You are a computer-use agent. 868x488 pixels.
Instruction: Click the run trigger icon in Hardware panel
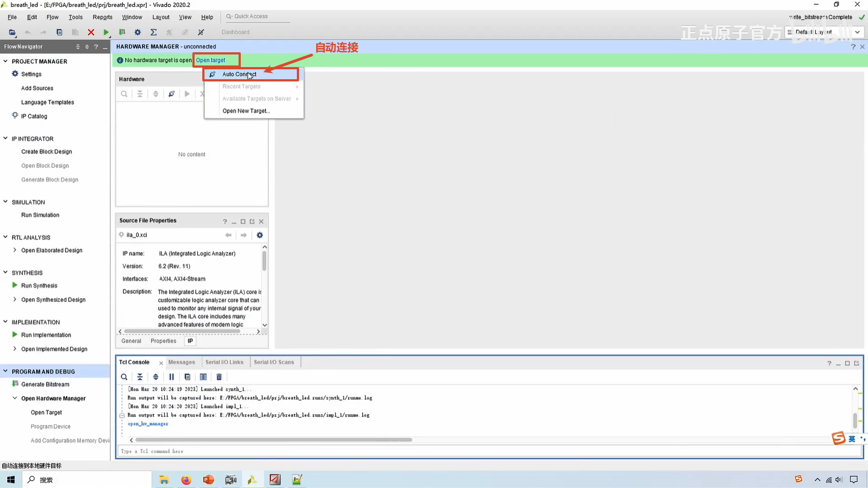pyautogui.click(x=187, y=94)
